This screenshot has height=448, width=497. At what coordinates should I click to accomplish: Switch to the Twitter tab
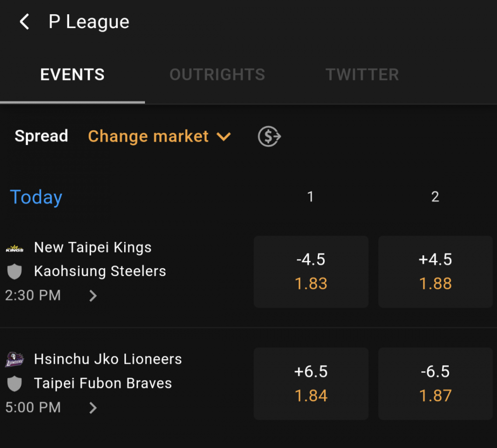tap(362, 75)
